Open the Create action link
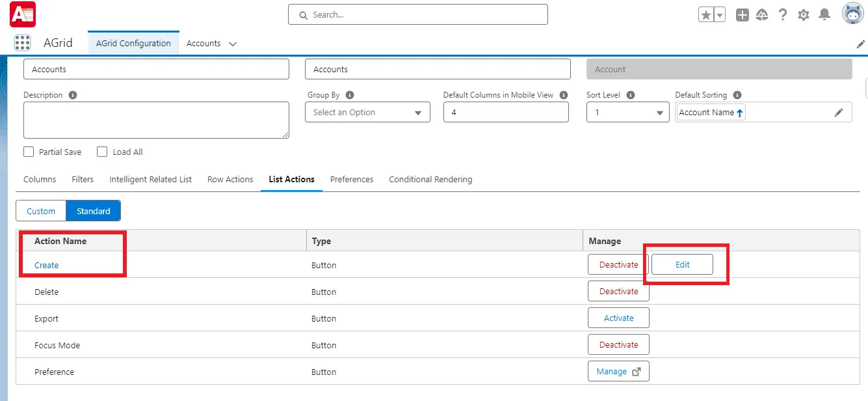 (46, 265)
